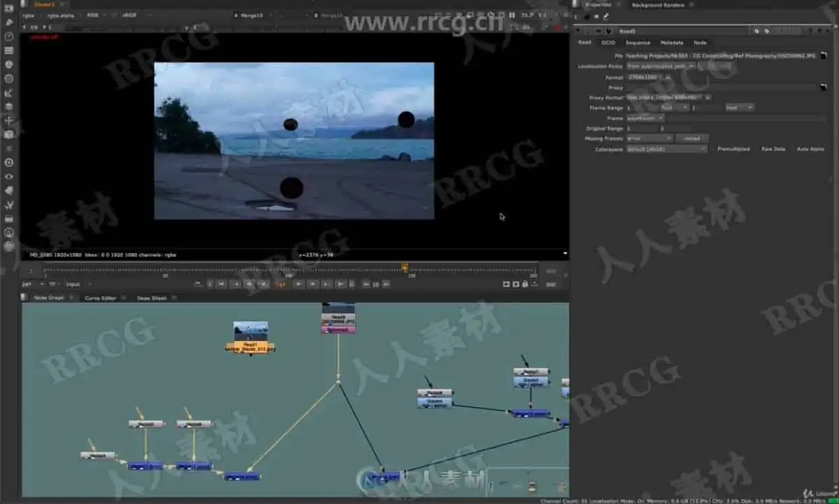The image size is (839, 504).
Task: Open the Colorspace default (sRGB) dropdown
Action: point(667,149)
